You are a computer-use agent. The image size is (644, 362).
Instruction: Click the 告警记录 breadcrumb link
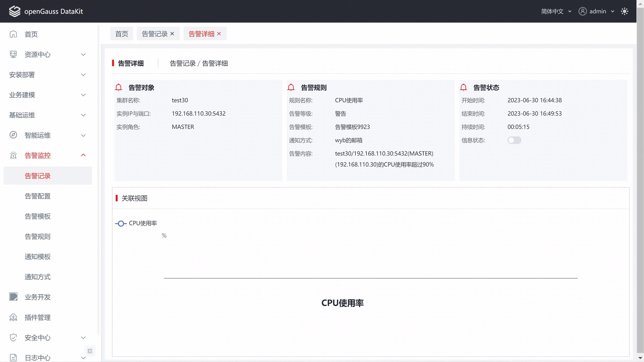182,63
